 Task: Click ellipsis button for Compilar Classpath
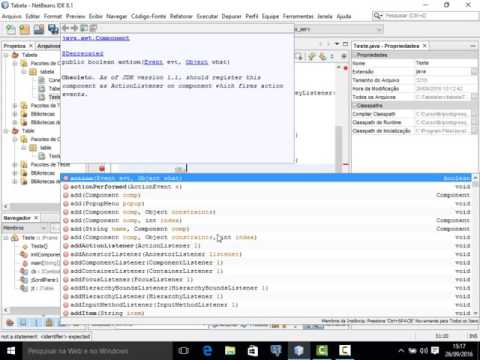[474, 114]
